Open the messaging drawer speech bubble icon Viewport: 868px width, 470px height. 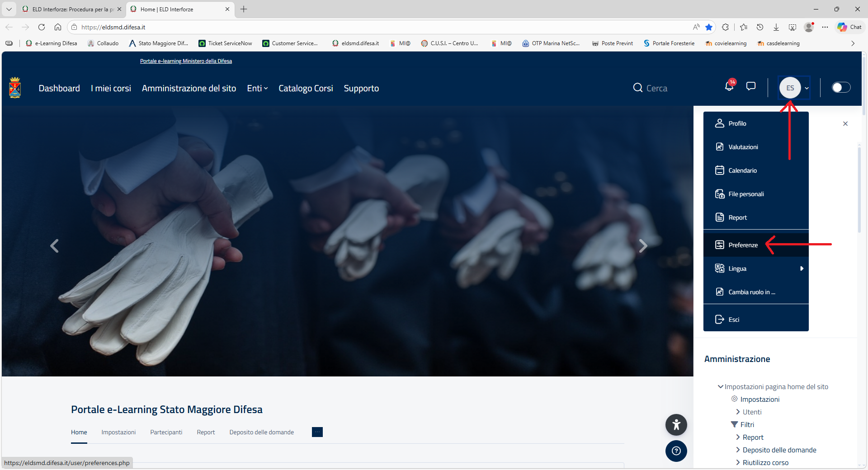pyautogui.click(x=751, y=86)
